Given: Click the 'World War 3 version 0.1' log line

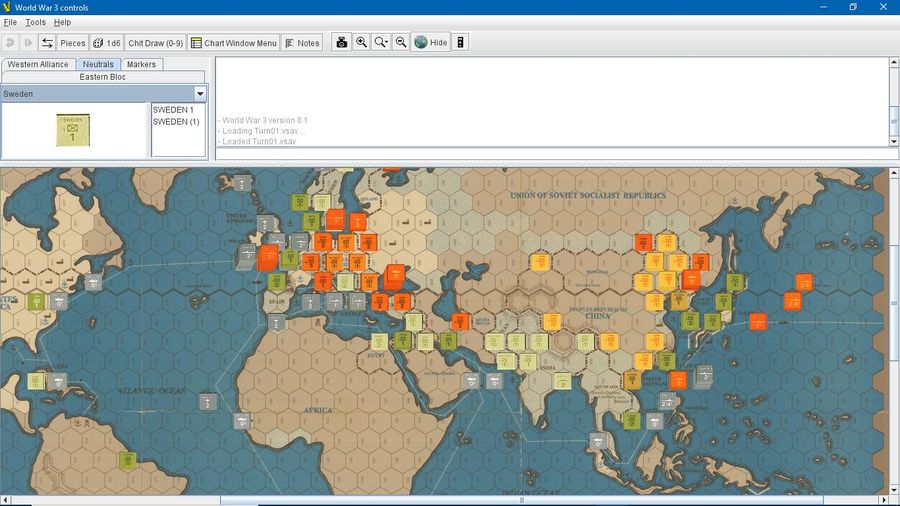Looking at the screenshot, I should coord(265,120).
